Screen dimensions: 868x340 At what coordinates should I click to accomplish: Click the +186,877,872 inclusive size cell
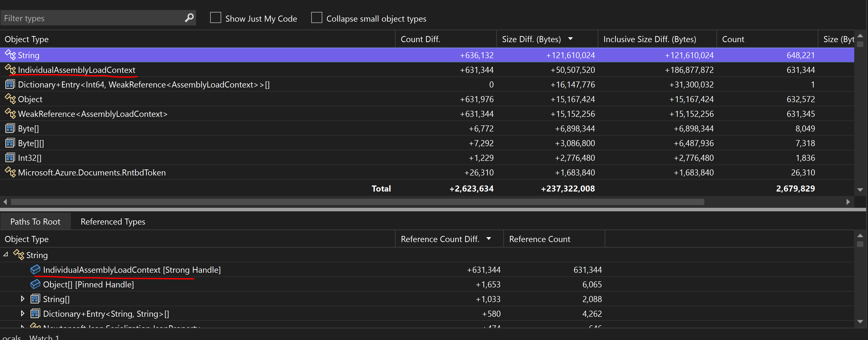[x=689, y=70]
